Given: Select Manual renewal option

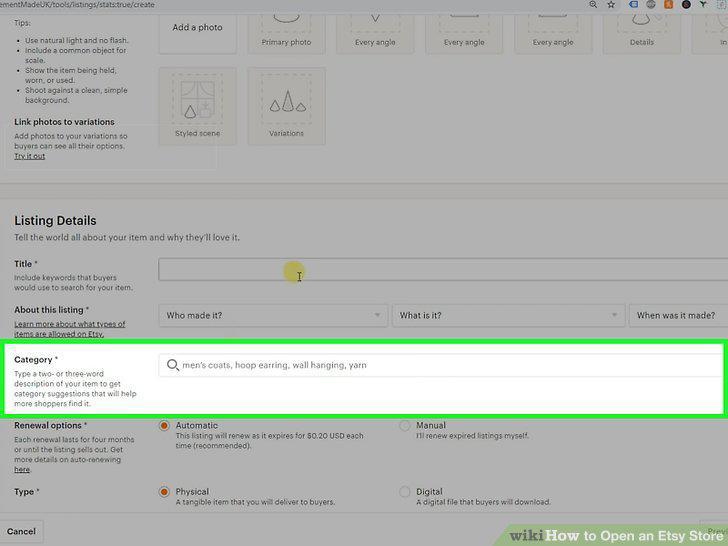Looking at the screenshot, I should pyautogui.click(x=404, y=426).
